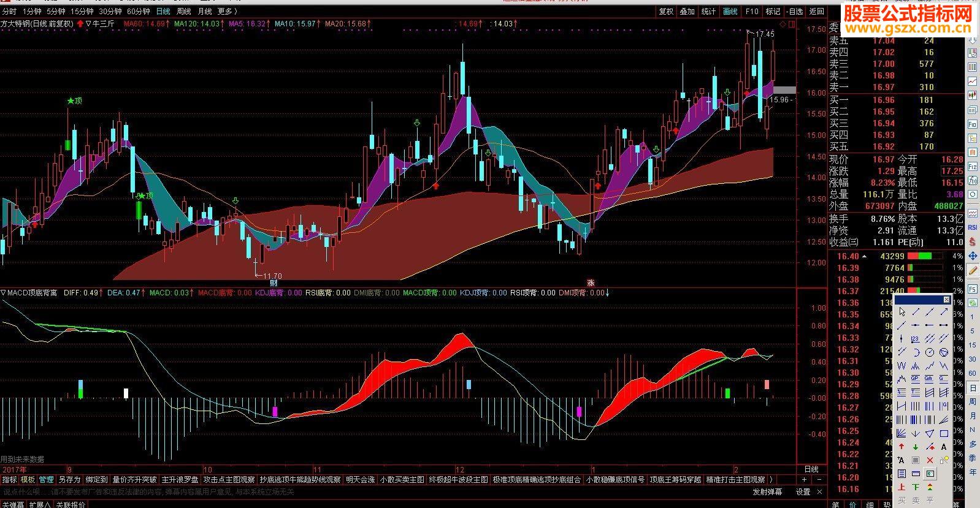Image resolution: width=980 pixels, height=508 pixels.
Task: Expand the MACD顶底背离 indicator dropdown triangle
Action: click(3, 293)
